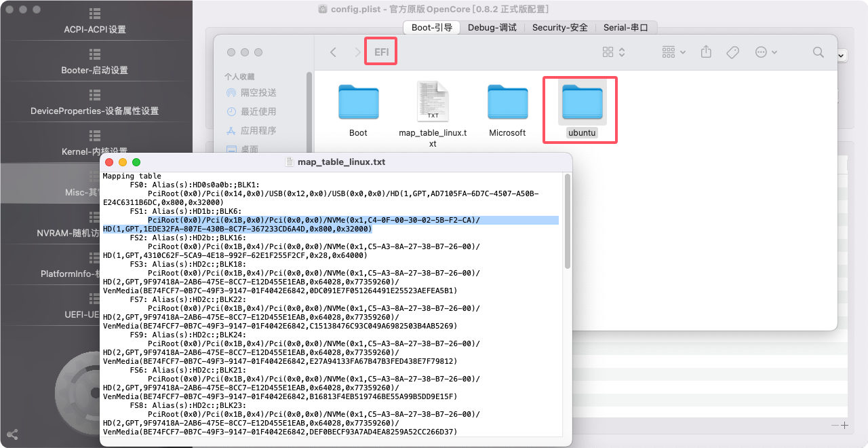Click the EFI folder title in Finder
The width and height of the screenshot is (868, 448).
pos(381,52)
